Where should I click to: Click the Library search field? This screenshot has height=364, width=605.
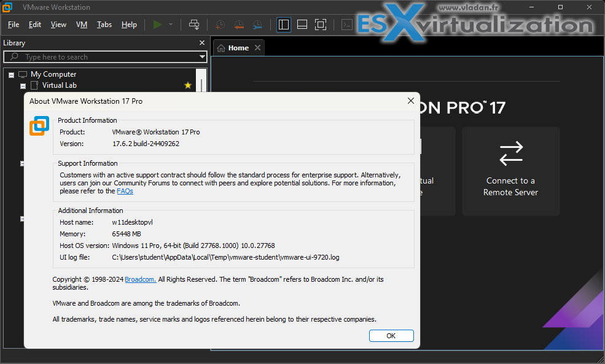tap(105, 57)
